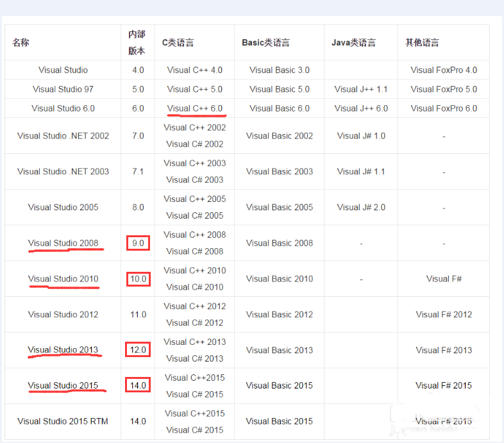This screenshot has width=504, height=443.
Task: Click internal version 11.0 value
Action: [x=139, y=314]
